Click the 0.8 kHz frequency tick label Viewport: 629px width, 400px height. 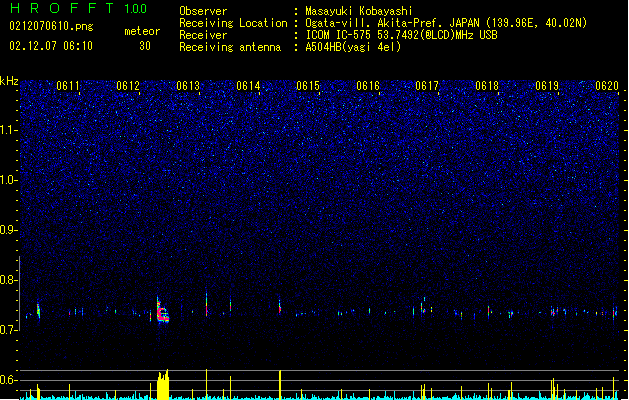tap(9, 280)
